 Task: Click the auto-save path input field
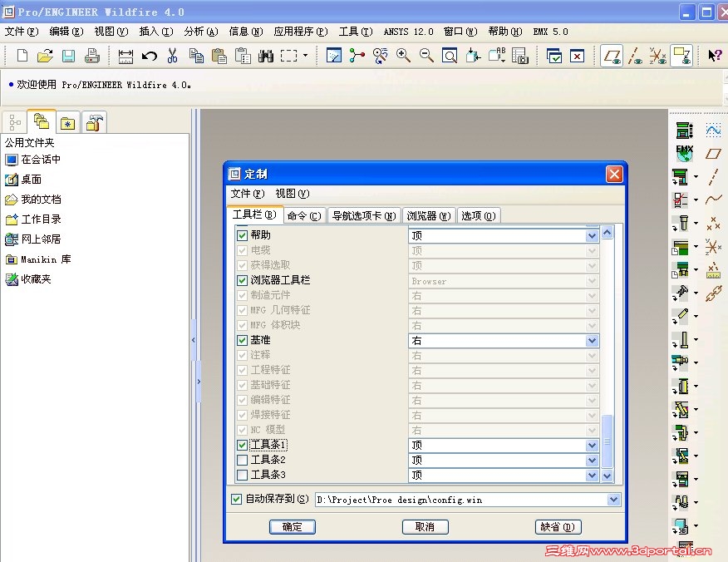[x=461, y=500]
